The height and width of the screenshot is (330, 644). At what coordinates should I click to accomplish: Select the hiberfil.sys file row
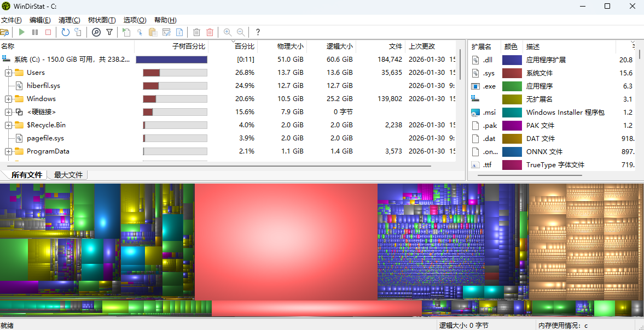coord(43,86)
